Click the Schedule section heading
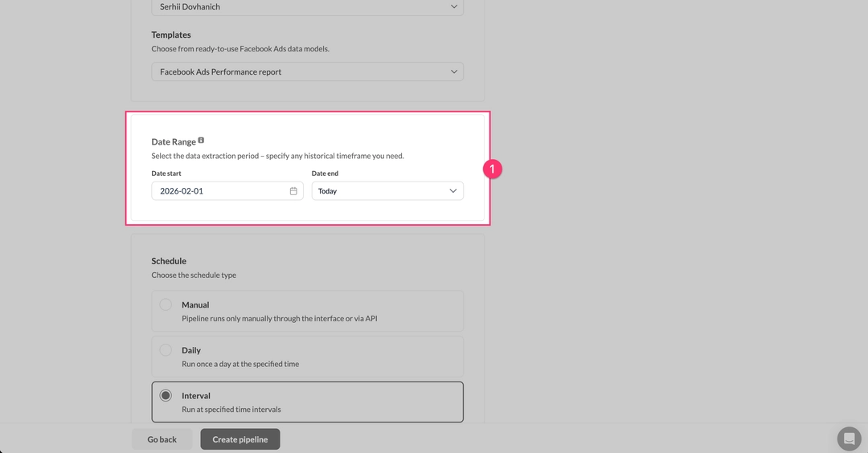The width and height of the screenshot is (868, 453). (x=169, y=261)
